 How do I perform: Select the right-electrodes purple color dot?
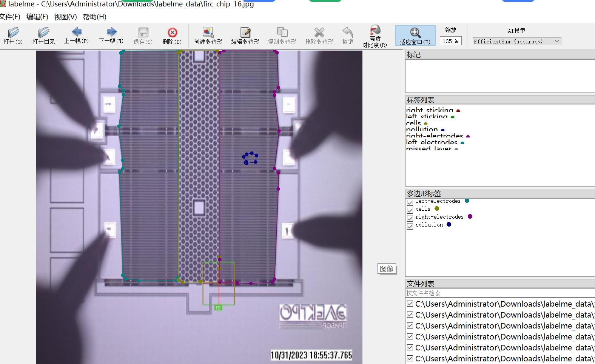[x=470, y=216]
